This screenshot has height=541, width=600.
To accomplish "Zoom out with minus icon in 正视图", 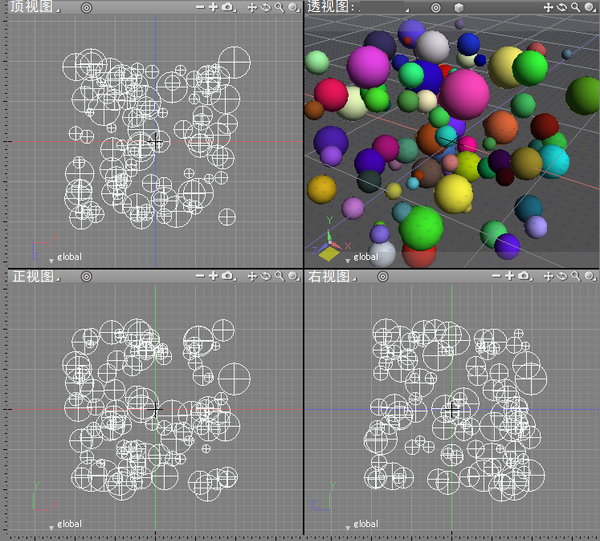I will [200, 276].
